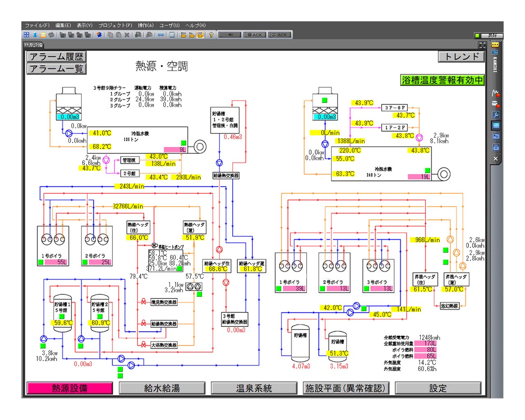
Task: Click the grid layout icon in toolbar
Action: (x=27, y=35)
